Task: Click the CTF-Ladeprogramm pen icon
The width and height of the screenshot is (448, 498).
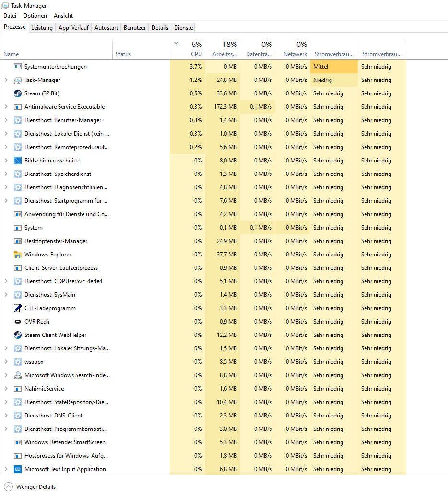Action: 18,308
